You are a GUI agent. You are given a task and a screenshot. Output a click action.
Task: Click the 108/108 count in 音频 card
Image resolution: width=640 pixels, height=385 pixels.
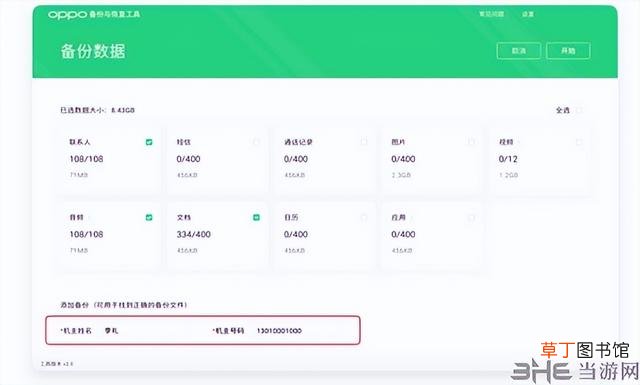click(x=86, y=234)
